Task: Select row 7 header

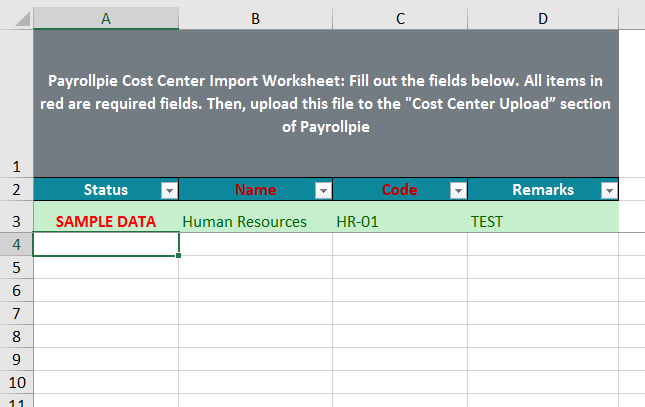Action: [x=16, y=314]
